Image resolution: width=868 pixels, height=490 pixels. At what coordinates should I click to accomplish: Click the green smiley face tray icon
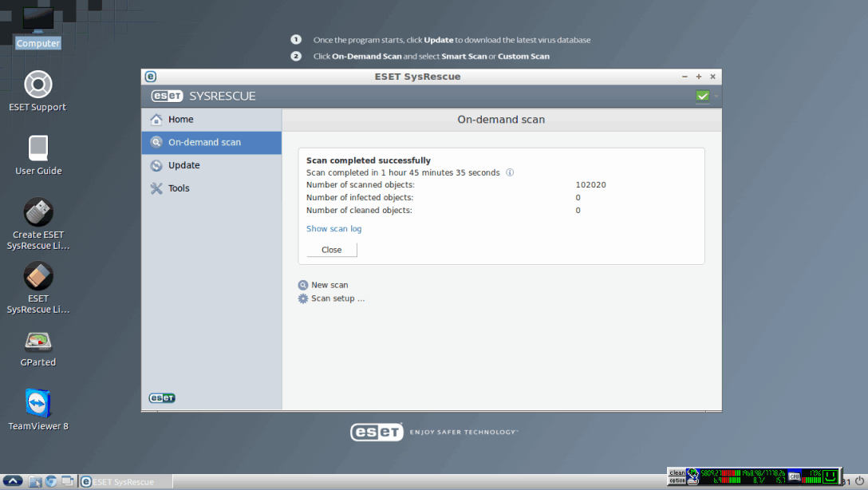(x=830, y=476)
